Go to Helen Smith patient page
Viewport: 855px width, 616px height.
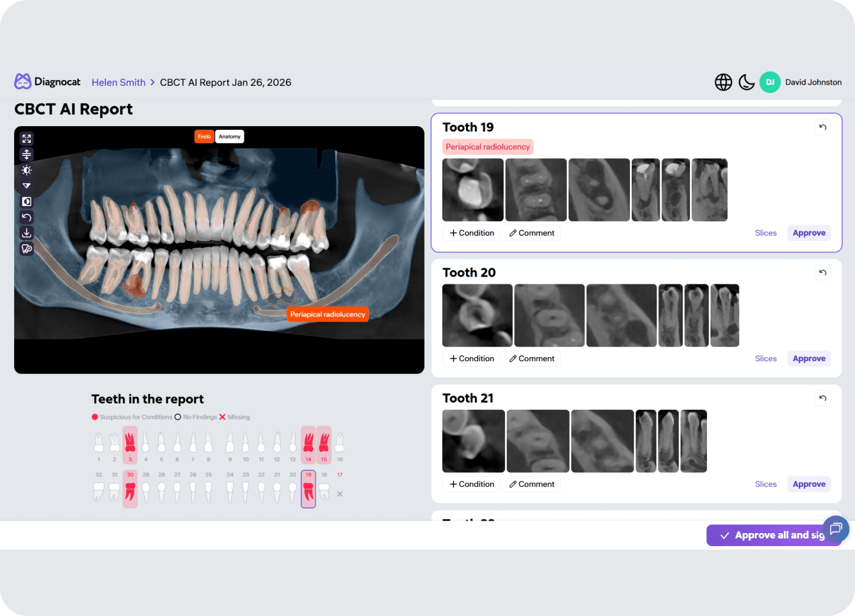click(x=118, y=82)
